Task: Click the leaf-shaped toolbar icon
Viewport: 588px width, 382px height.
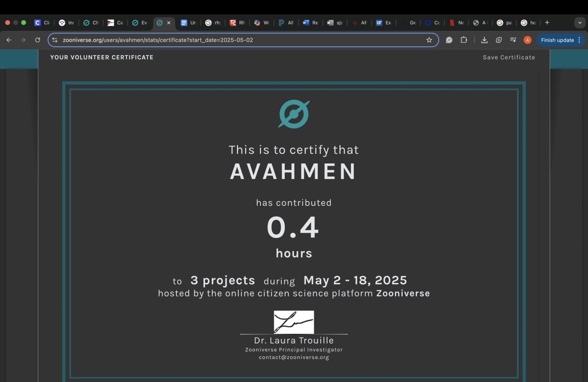Action: pyautogui.click(x=499, y=40)
